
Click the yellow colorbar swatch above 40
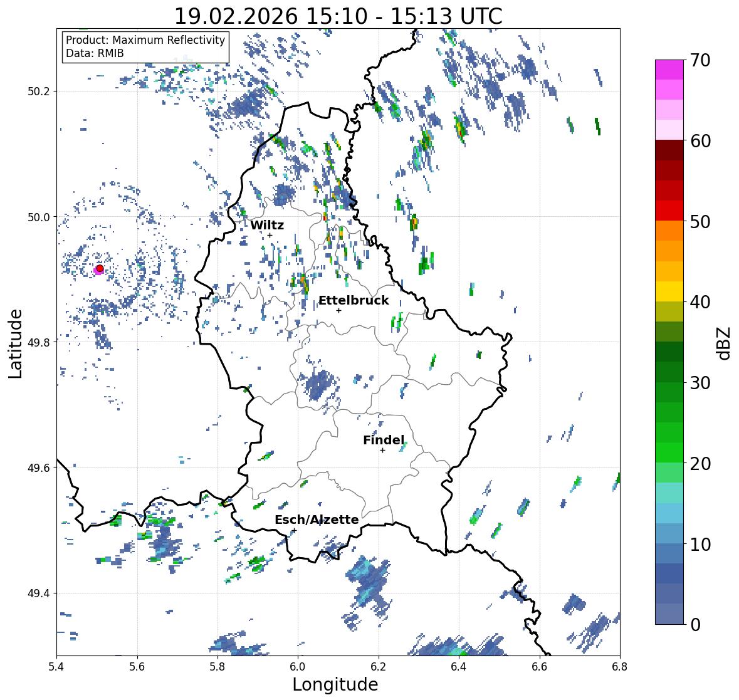click(669, 291)
